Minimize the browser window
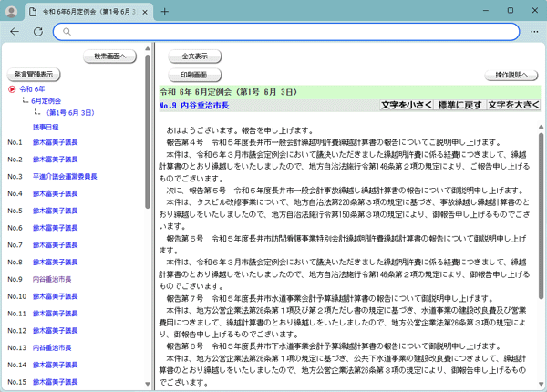 [x=486, y=11]
